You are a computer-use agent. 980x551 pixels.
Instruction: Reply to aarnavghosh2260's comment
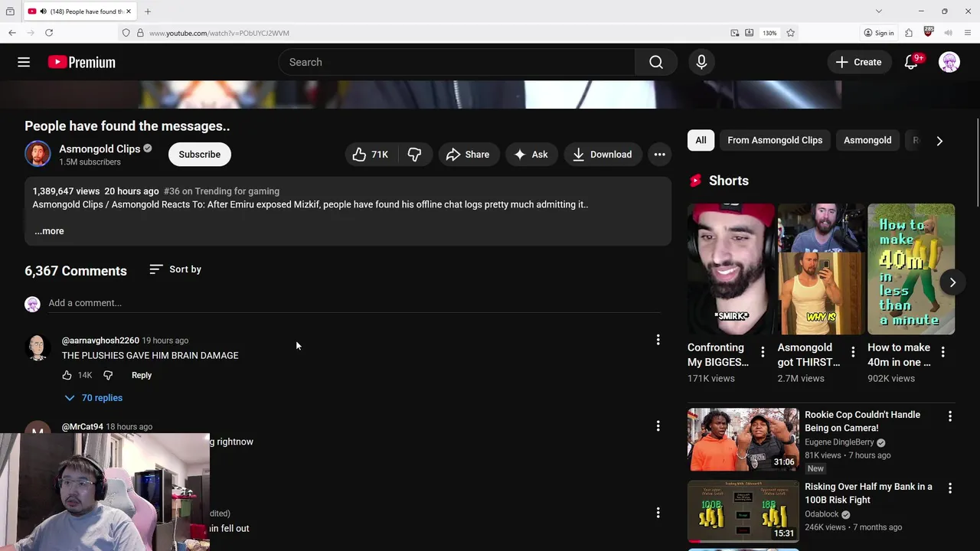tap(142, 375)
